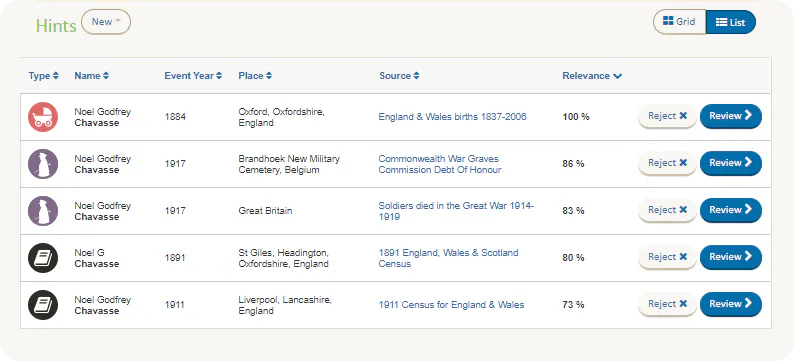Click place Great Britain
Viewport: 794px width, 361px height.
(x=265, y=211)
